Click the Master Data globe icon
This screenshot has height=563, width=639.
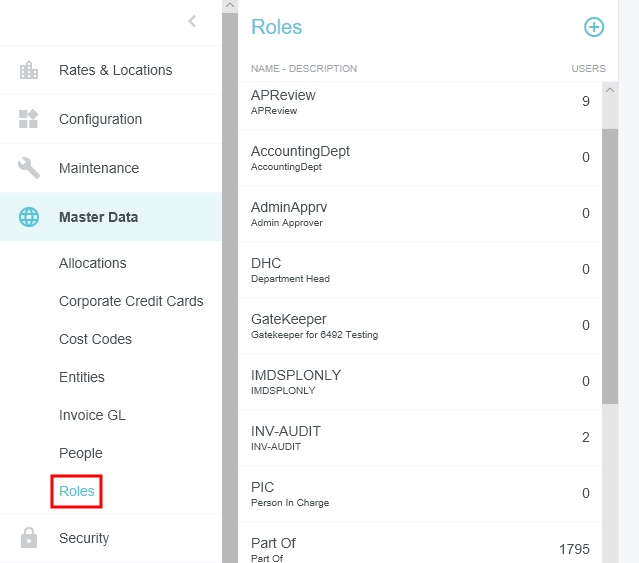tap(29, 217)
